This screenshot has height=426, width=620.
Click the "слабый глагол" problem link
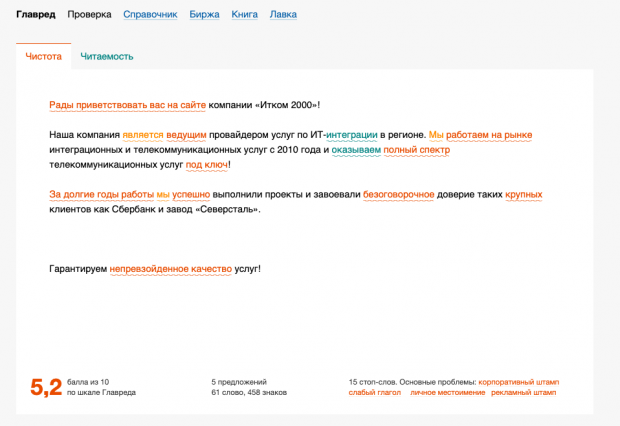click(x=375, y=393)
